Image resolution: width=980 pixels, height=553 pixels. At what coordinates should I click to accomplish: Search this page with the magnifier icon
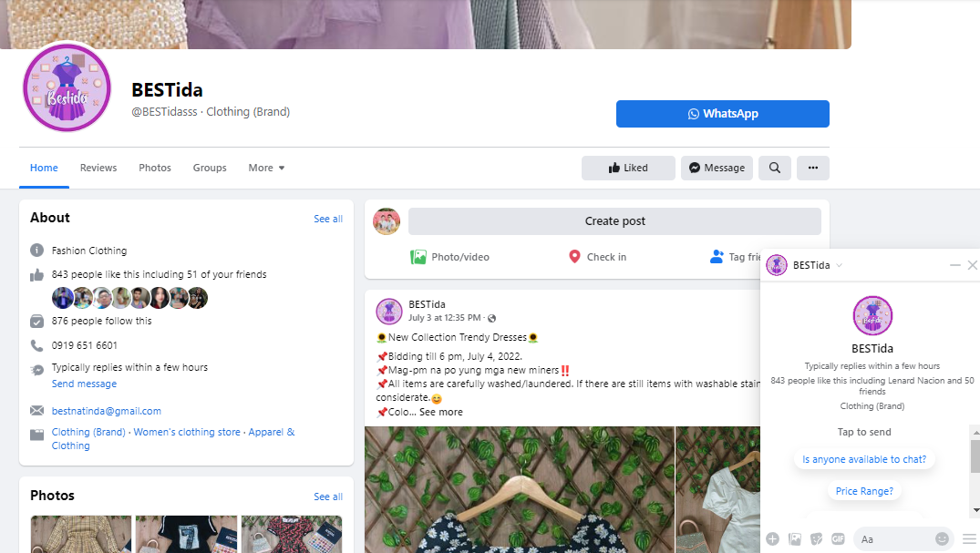click(x=774, y=168)
